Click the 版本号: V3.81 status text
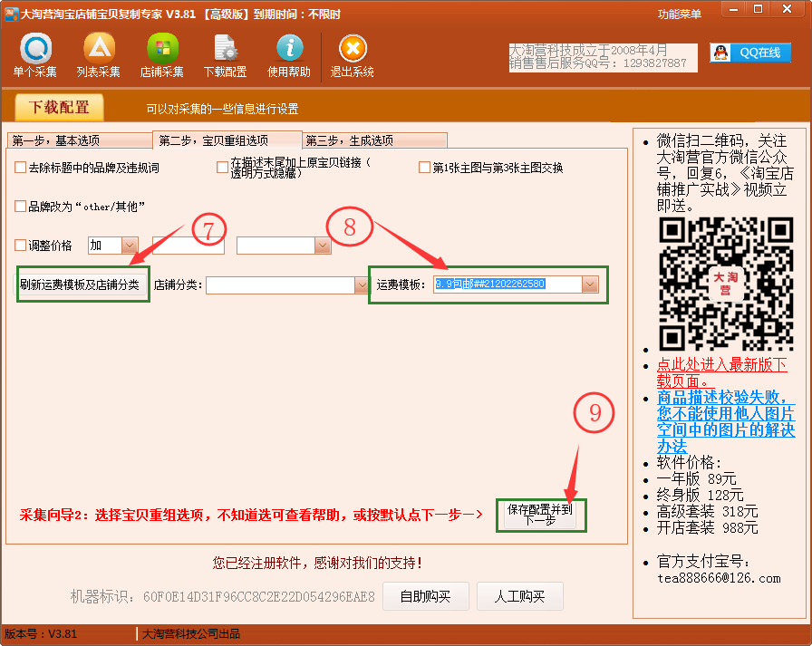812x646 pixels. (41, 633)
